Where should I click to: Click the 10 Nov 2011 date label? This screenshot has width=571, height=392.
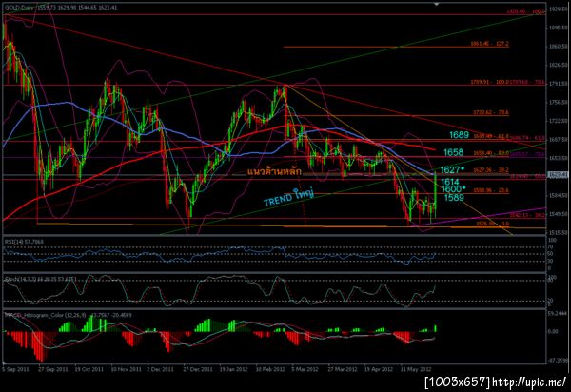coord(126,369)
